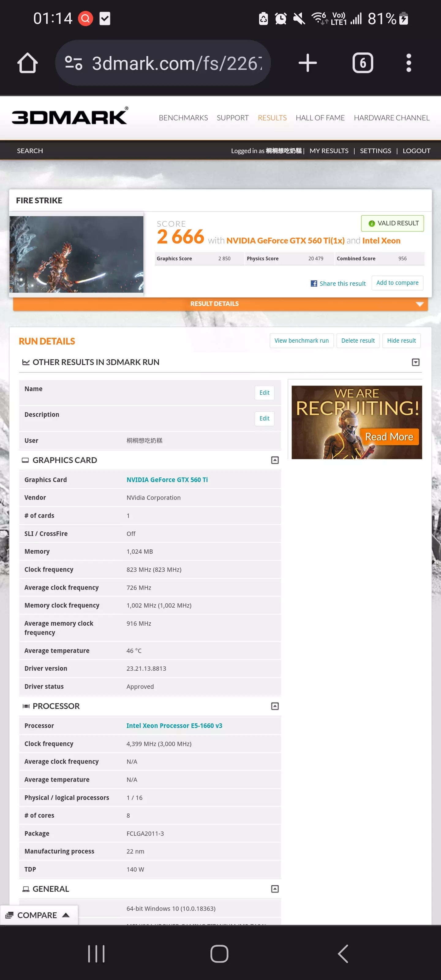Image resolution: width=441 pixels, height=980 pixels.
Task: Collapse the General section
Action: point(275,889)
